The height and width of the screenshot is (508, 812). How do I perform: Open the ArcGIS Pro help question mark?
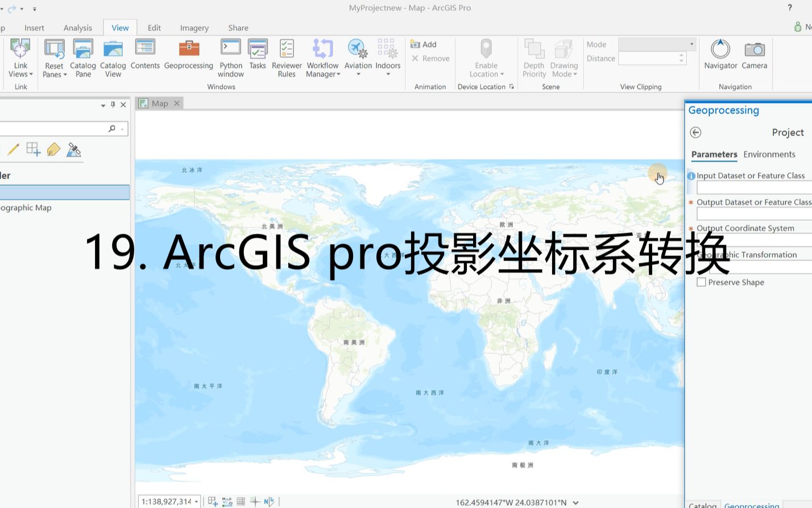(790, 7)
